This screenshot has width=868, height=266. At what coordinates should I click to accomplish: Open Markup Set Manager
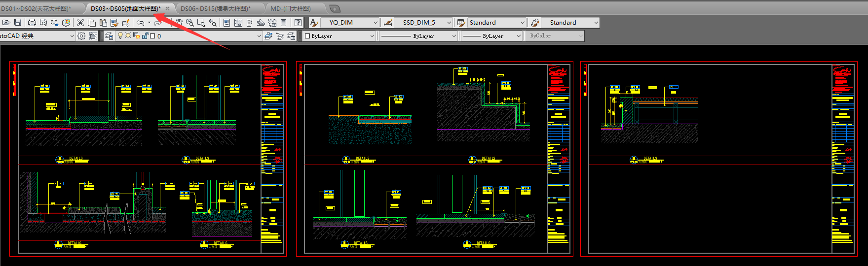tap(272, 23)
